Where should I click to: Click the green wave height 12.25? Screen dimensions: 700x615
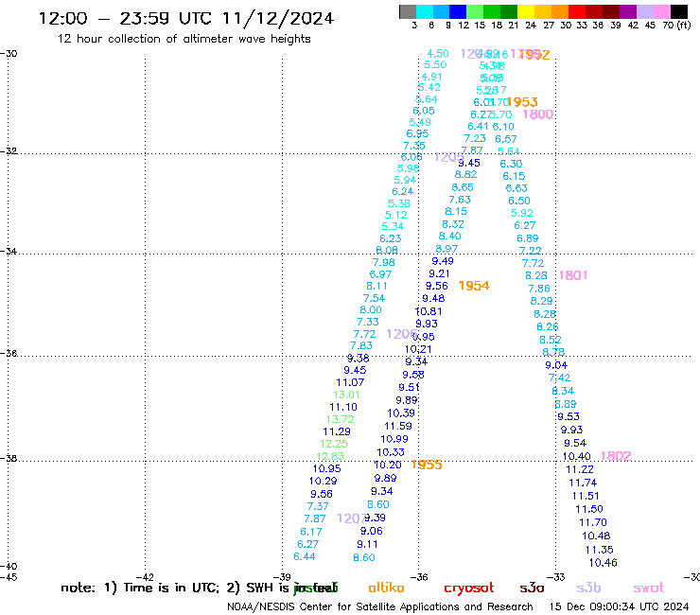tap(334, 444)
